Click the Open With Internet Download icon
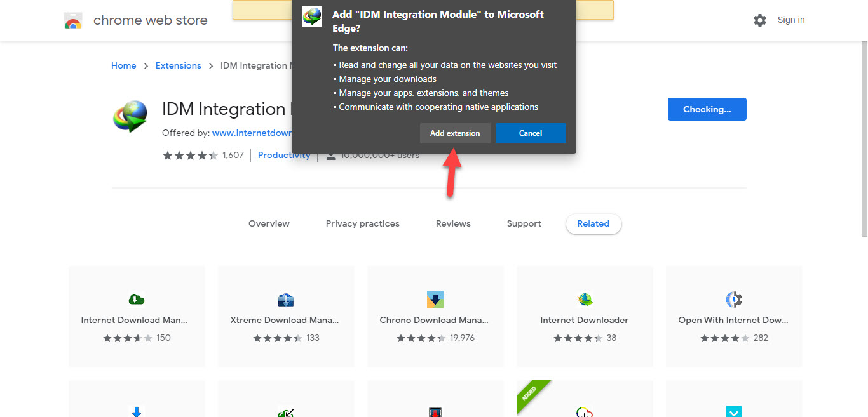Viewport: 868px width, 417px height. point(734,300)
